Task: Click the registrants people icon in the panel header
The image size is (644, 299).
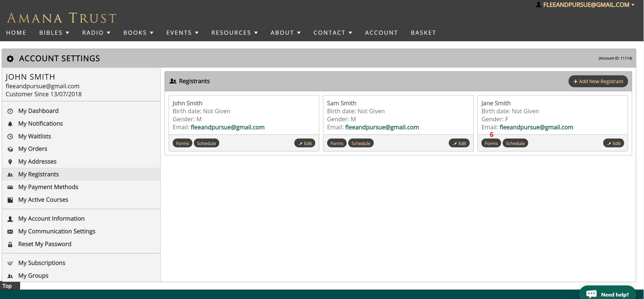Action: point(173,81)
